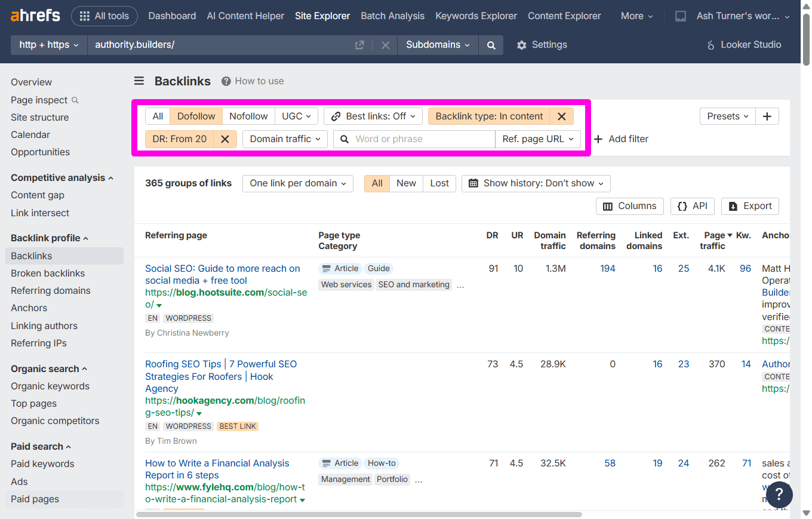Select the All link-type filter
Image resolution: width=812 pixels, height=519 pixels.
(x=158, y=116)
